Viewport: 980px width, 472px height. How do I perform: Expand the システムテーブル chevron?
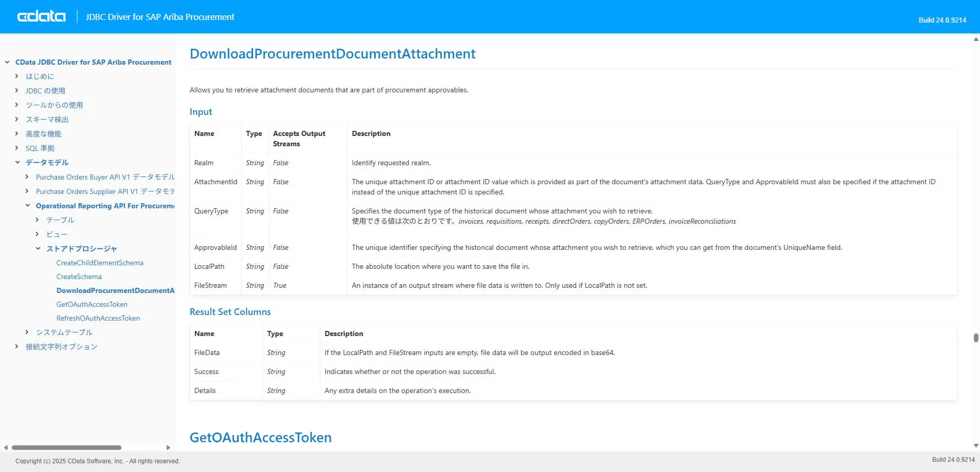[x=27, y=332]
